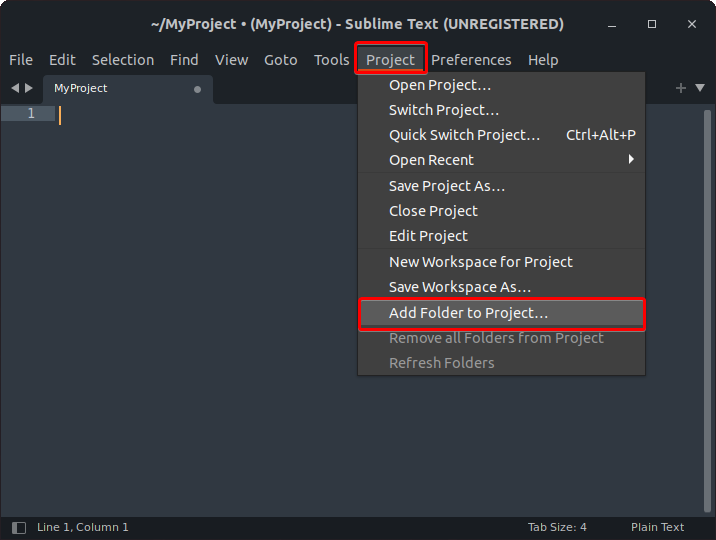Open Plain Text syntax selector
The width and height of the screenshot is (716, 540).
[657, 527]
